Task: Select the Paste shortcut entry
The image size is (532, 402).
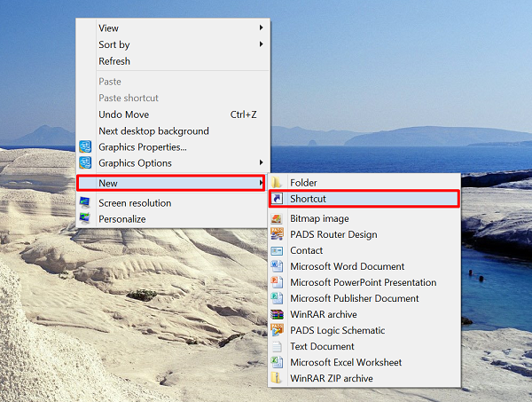Action: coord(173,98)
